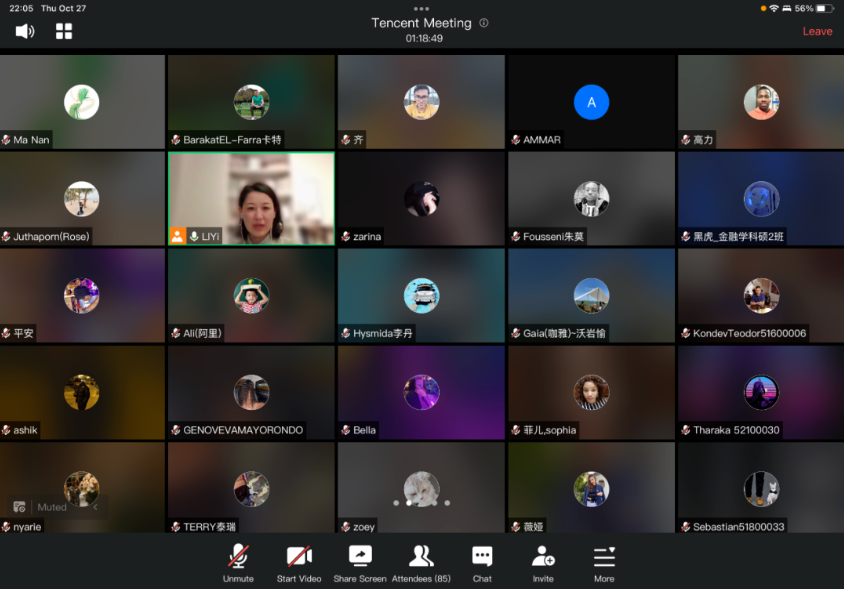This screenshot has height=589, width=844.
Task: Expand the More options menu
Action: 604,563
